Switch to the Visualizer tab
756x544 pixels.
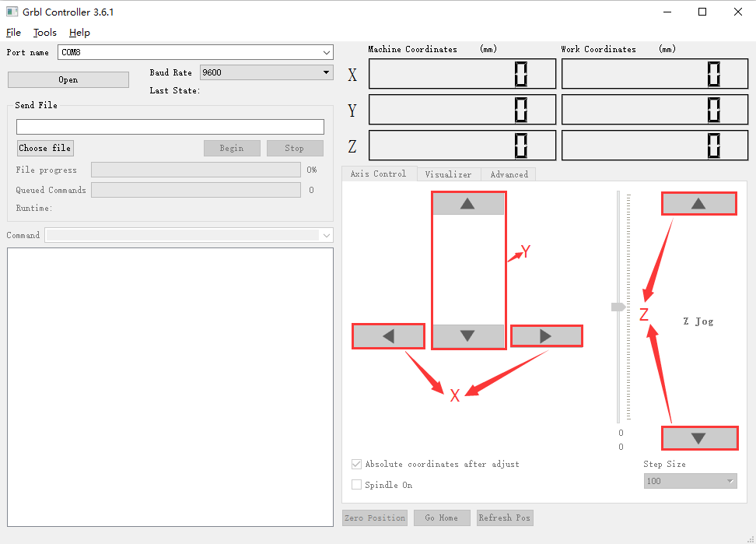(449, 174)
